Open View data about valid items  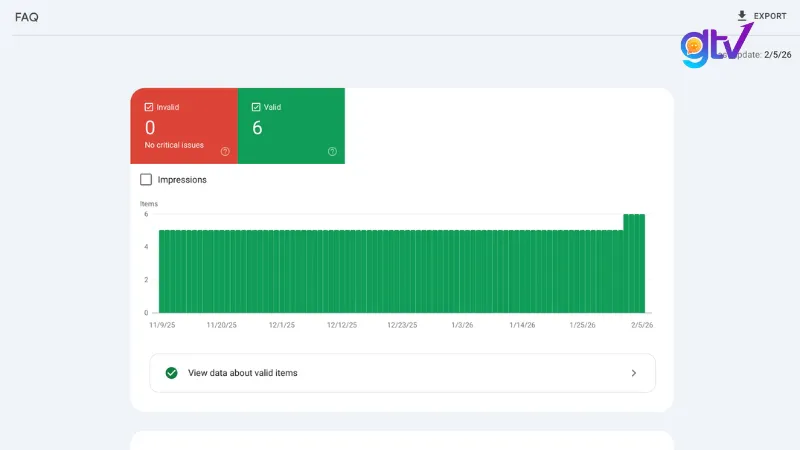tap(403, 373)
